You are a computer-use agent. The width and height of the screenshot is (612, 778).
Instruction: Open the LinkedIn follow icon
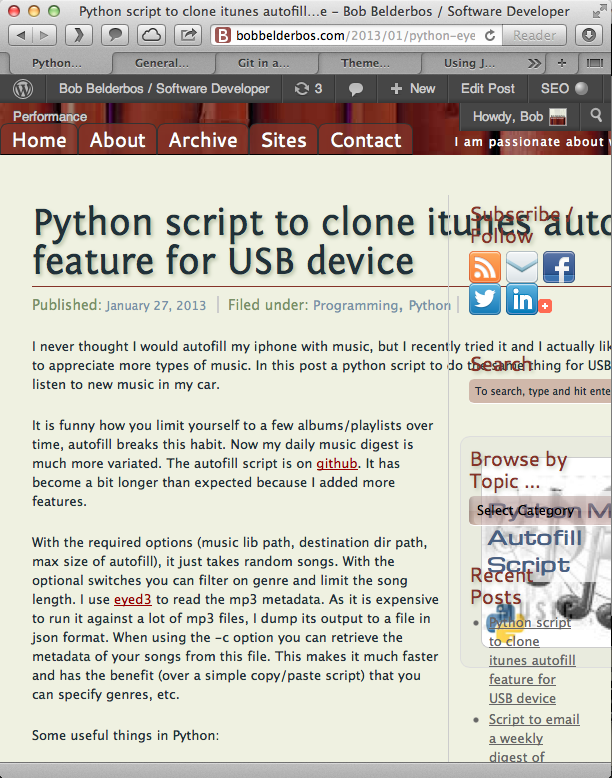tap(522, 299)
